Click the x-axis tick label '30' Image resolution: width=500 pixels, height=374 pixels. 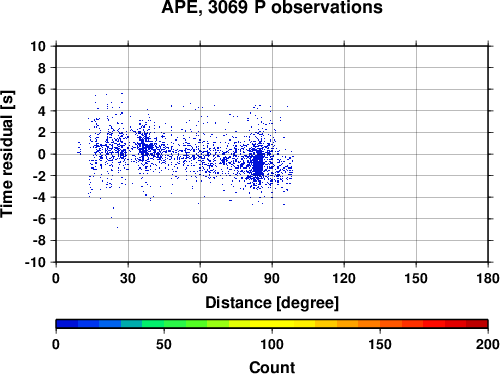coord(128,278)
